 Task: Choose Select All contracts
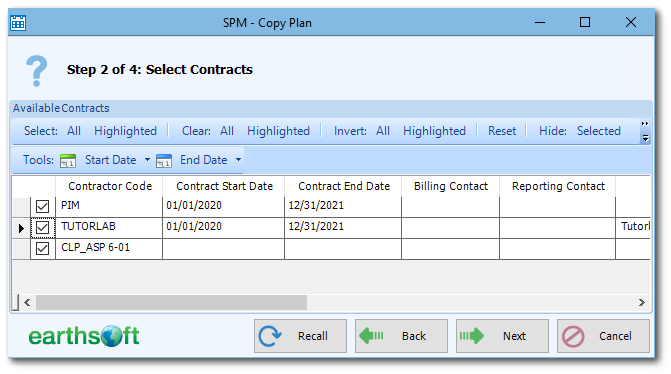74,131
